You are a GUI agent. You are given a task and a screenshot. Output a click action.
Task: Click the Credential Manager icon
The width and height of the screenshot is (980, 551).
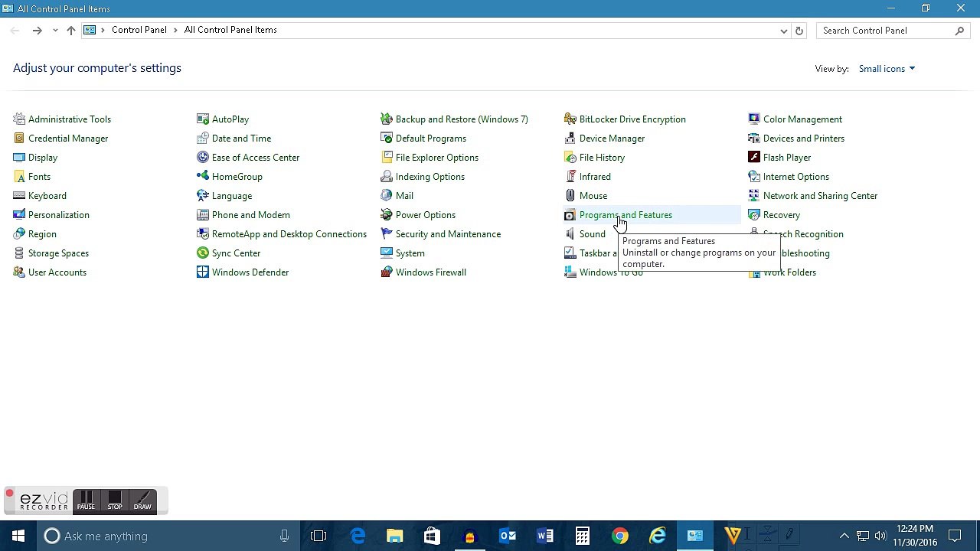click(x=19, y=139)
